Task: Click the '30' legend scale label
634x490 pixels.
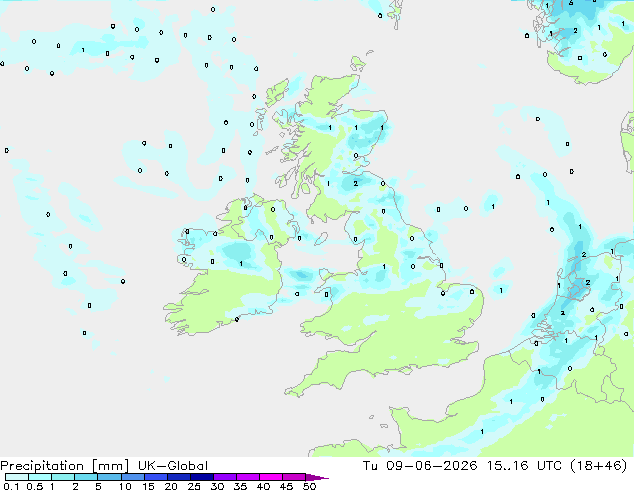Action: coord(217,486)
